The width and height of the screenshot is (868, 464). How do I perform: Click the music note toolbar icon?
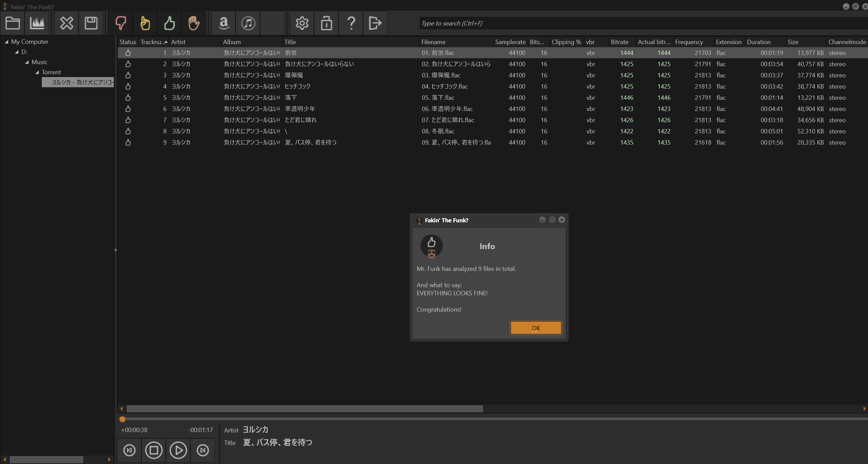[x=248, y=23]
